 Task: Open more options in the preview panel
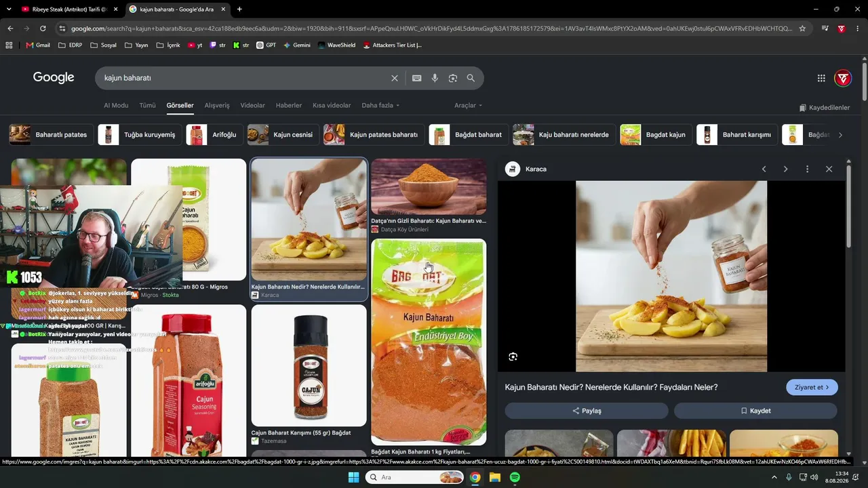click(x=807, y=169)
